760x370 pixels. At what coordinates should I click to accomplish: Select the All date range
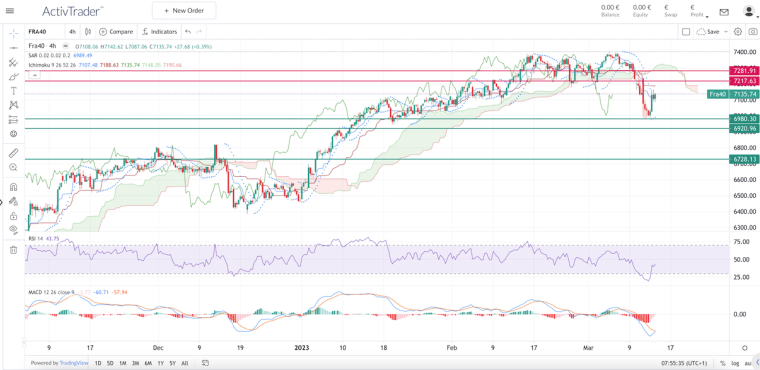184,363
